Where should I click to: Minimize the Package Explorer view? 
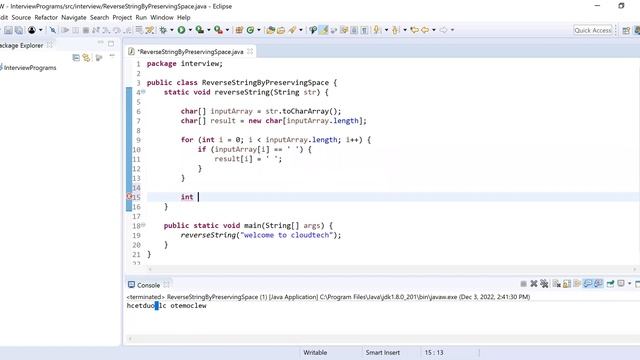tap(101, 43)
